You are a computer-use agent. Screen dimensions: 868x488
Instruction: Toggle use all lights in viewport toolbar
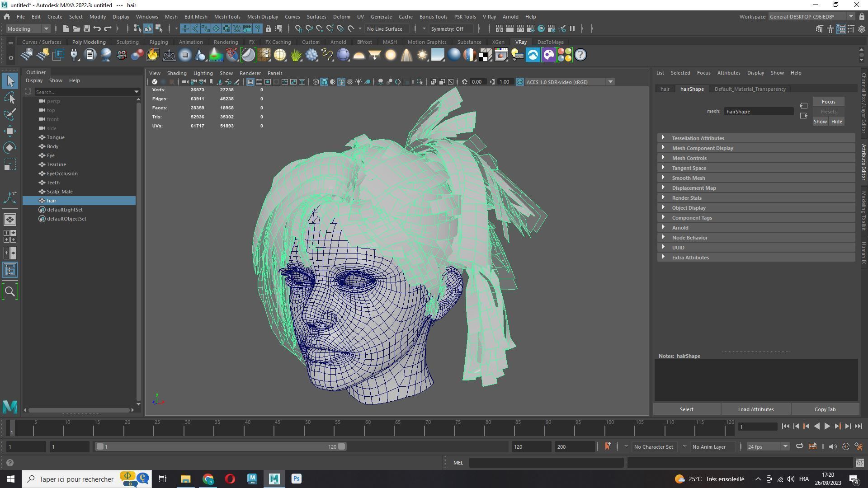pos(359,82)
